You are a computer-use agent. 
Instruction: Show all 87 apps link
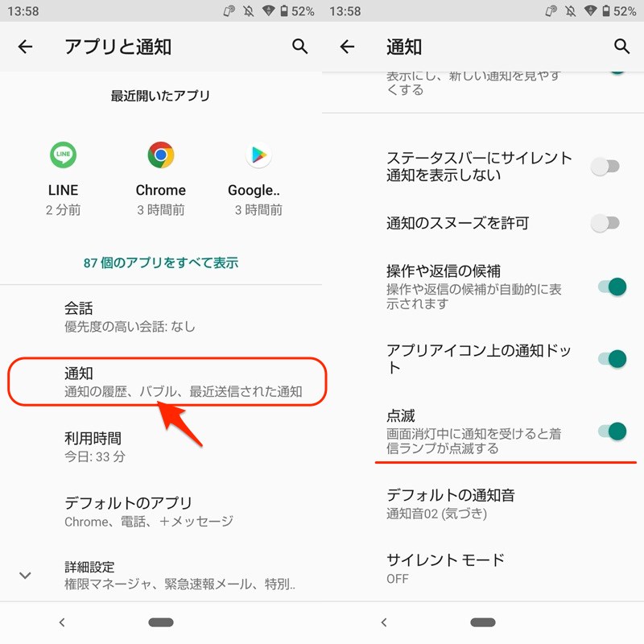coord(160,262)
